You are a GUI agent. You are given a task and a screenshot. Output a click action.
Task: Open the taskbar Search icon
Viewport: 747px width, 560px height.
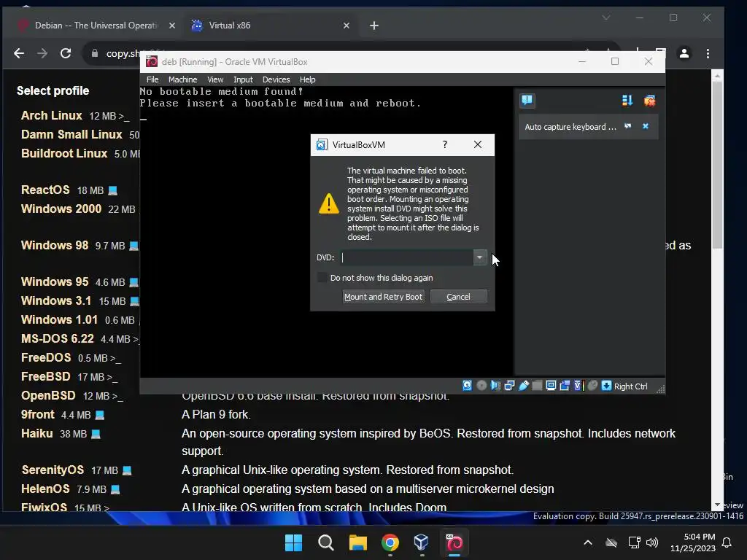point(326,542)
